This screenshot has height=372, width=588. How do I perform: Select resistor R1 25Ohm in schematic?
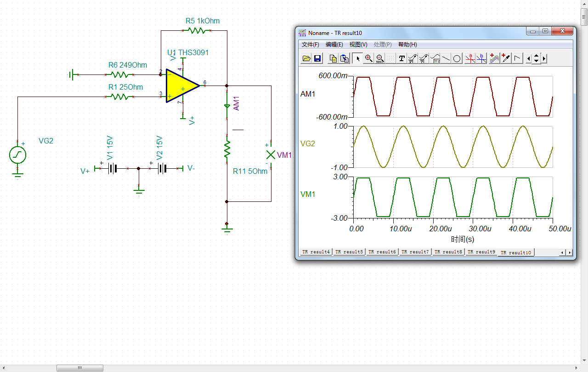pyautogui.click(x=120, y=97)
